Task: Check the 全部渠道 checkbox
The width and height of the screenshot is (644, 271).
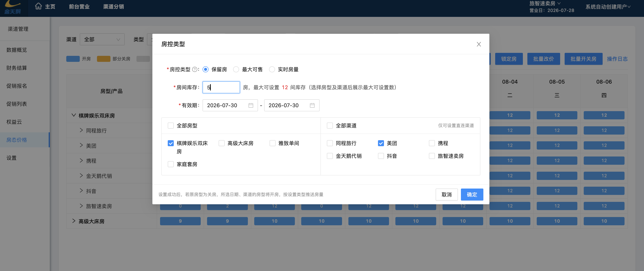Action: (x=330, y=126)
